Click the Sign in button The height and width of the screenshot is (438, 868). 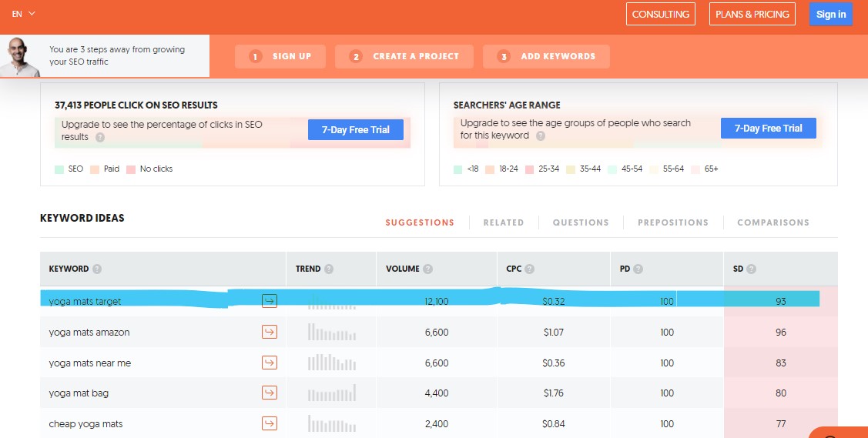830,15
